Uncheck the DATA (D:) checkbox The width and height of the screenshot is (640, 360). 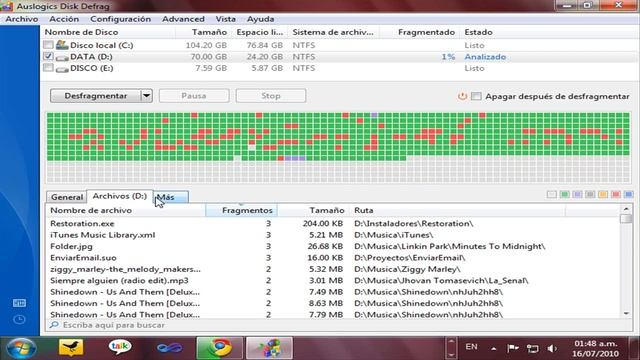[x=48, y=56]
